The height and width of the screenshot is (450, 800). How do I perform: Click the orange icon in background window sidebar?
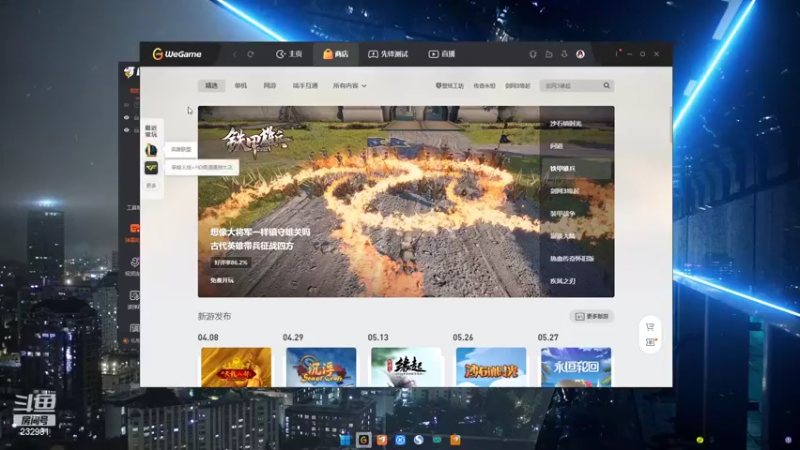[134, 228]
